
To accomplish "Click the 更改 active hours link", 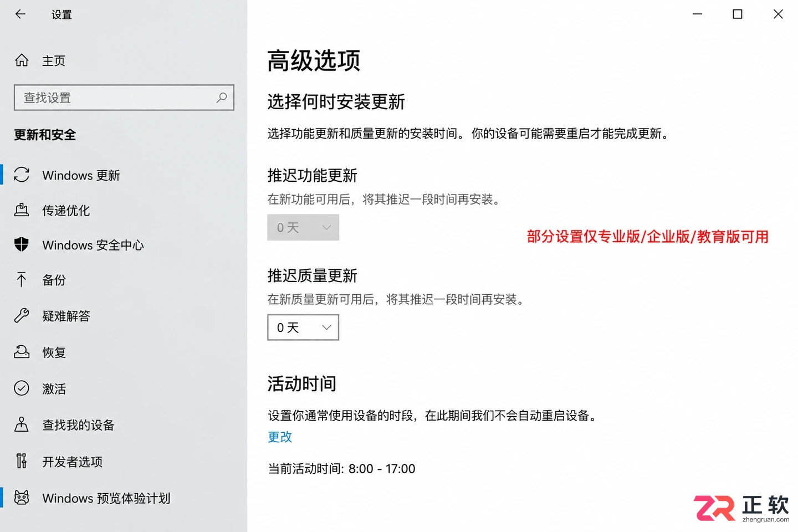I will [x=280, y=437].
